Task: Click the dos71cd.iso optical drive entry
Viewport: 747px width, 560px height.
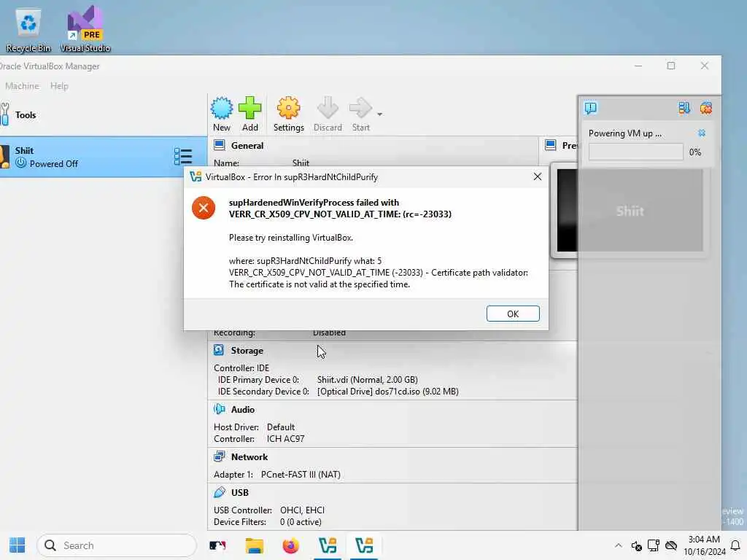Action: pos(388,392)
